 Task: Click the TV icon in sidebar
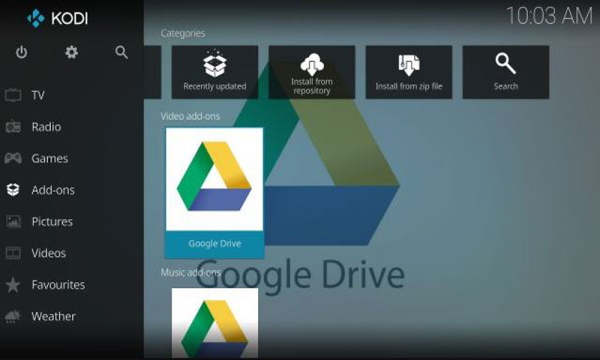pos(13,95)
